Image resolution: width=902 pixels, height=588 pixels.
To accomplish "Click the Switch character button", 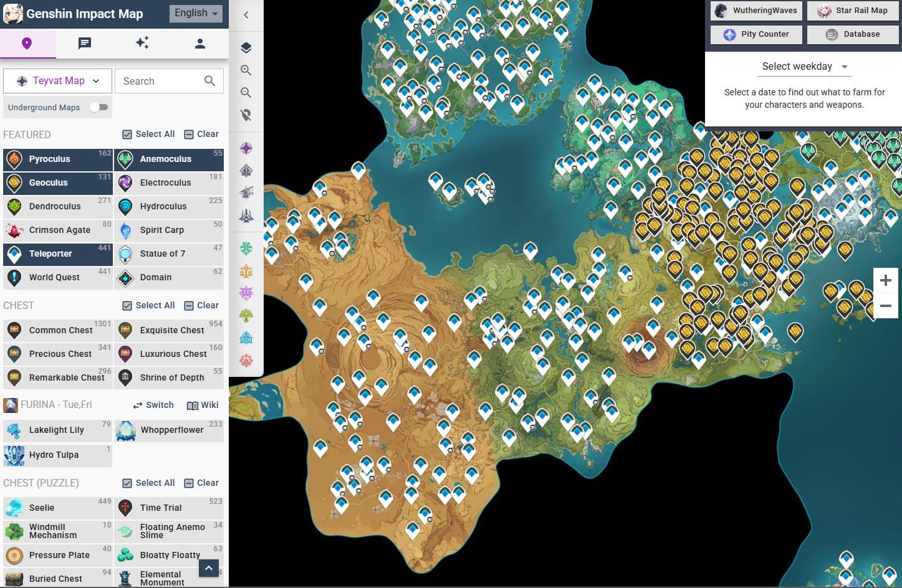I will 153,405.
